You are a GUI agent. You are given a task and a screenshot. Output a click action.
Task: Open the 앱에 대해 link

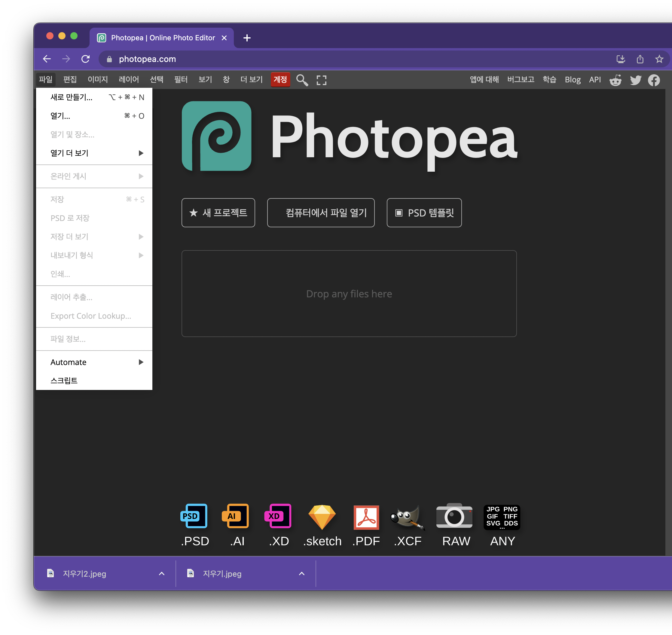click(x=484, y=80)
